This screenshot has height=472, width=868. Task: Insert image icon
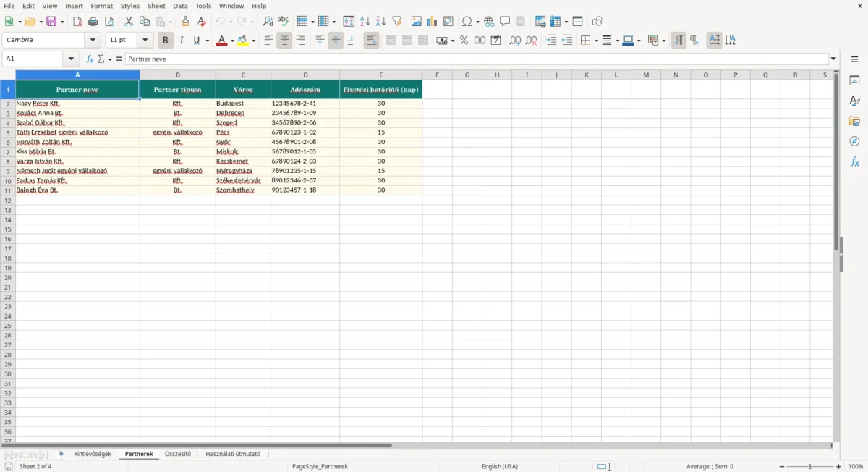(x=417, y=22)
